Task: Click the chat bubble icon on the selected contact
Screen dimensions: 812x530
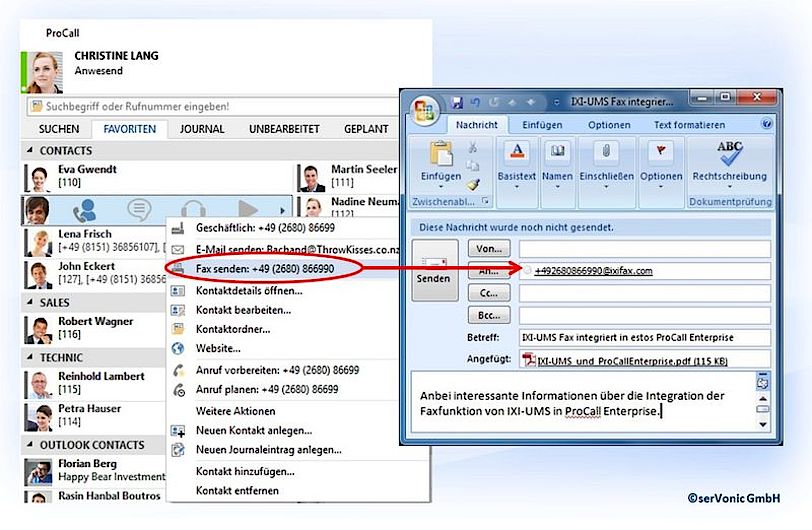Action: click(x=139, y=209)
